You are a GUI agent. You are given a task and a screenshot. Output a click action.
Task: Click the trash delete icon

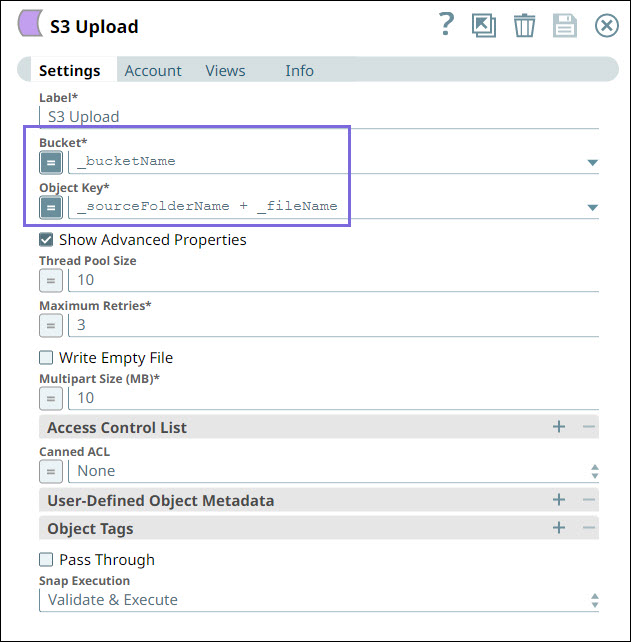tap(524, 26)
